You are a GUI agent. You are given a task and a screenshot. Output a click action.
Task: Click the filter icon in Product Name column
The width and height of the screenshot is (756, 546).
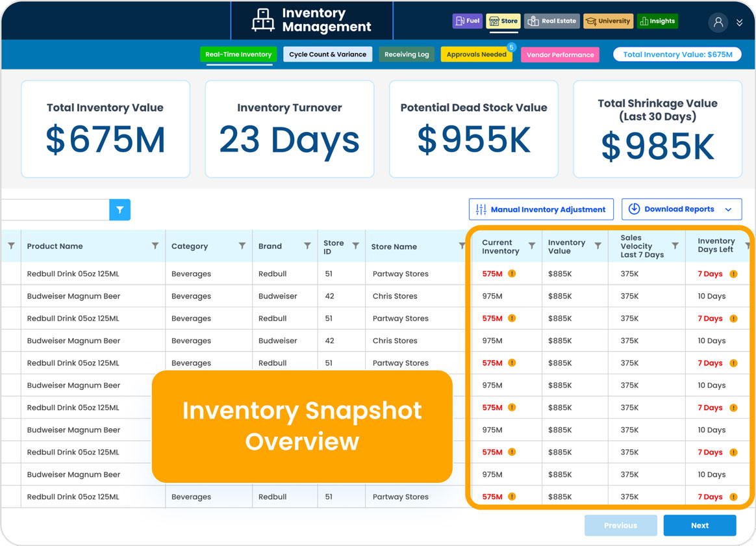pos(155,246)
